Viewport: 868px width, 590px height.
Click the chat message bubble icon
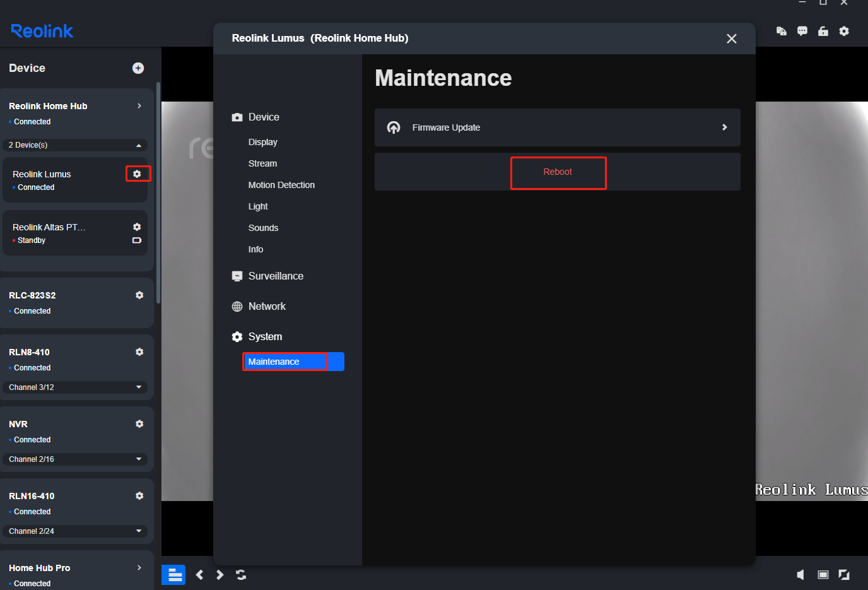802,31
